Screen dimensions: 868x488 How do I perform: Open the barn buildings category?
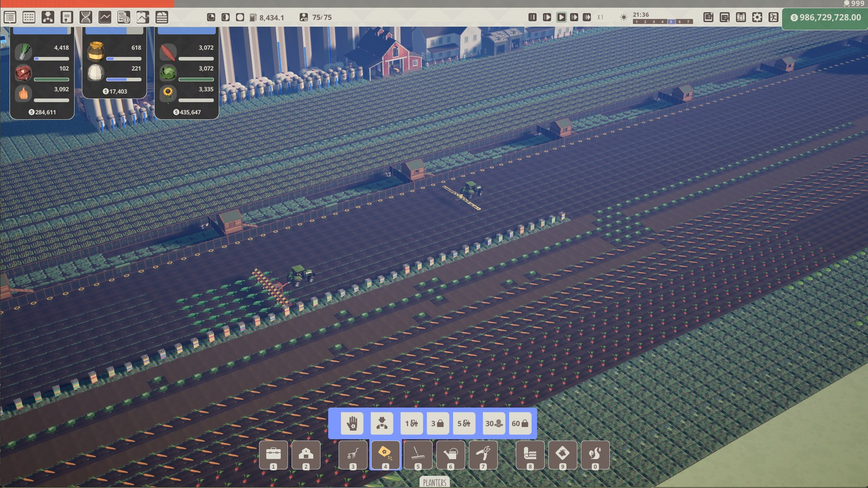tap(306, 454)
